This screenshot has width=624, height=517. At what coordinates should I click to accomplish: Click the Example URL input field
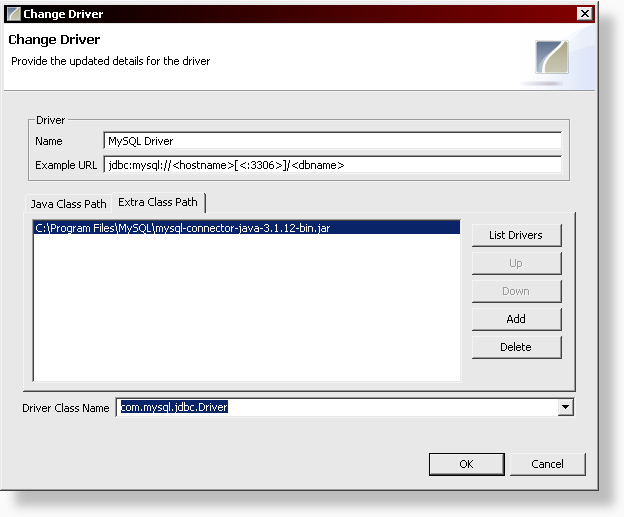tap(332, 165)
